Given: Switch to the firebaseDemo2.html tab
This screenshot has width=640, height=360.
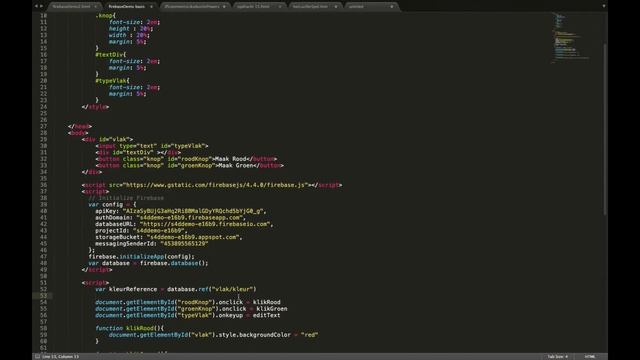Looking at the screenshot, I should click(71, 7).
